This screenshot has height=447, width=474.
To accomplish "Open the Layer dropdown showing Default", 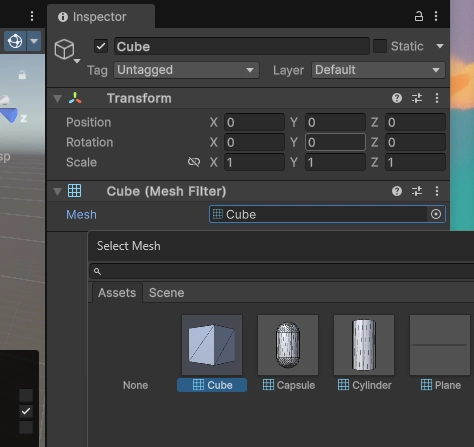I will 378,70.
